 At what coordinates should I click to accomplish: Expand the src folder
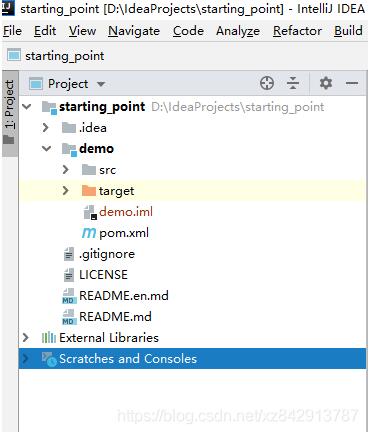pyautogui.click(x=66, y=170)
